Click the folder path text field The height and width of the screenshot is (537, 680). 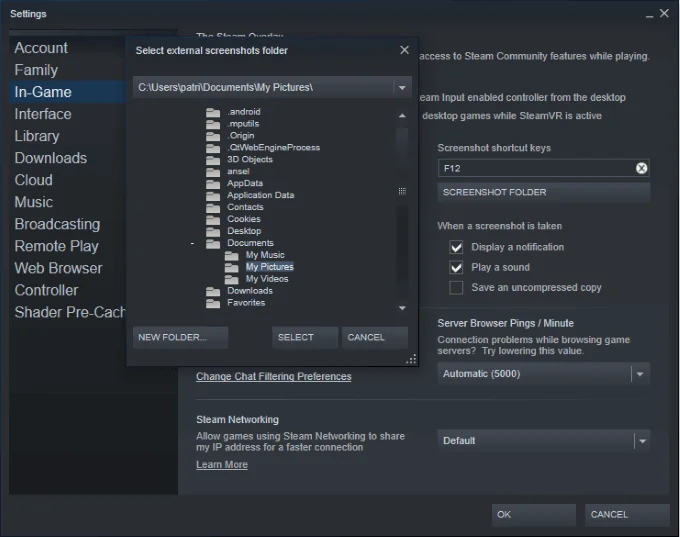[x=263, y=88]
